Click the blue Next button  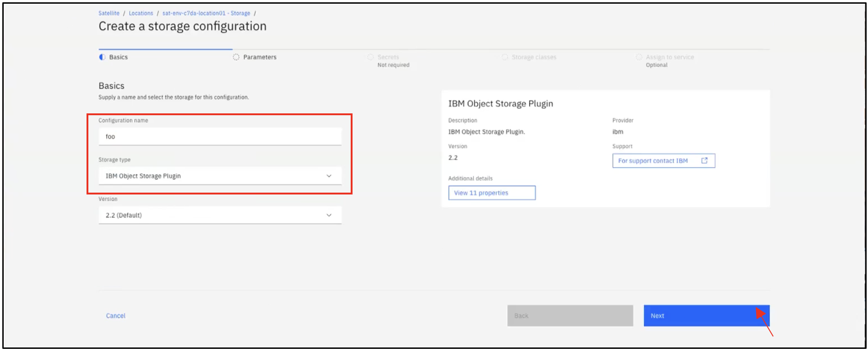[706, 316]
